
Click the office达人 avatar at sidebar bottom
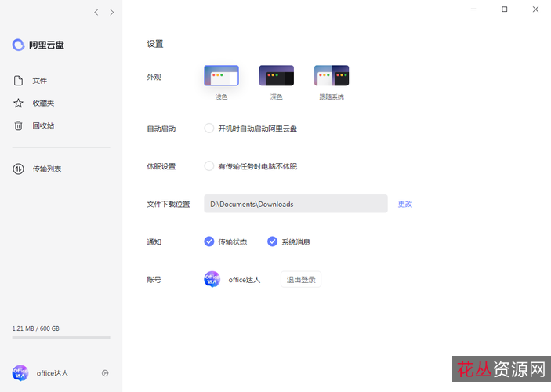(x=20, y=373)
